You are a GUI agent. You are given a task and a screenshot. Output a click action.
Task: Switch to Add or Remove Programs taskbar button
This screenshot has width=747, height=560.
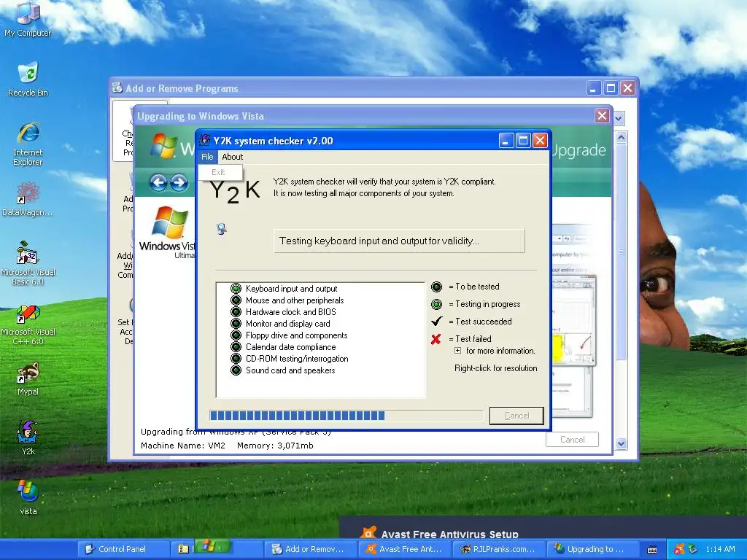tap(311, 549)
